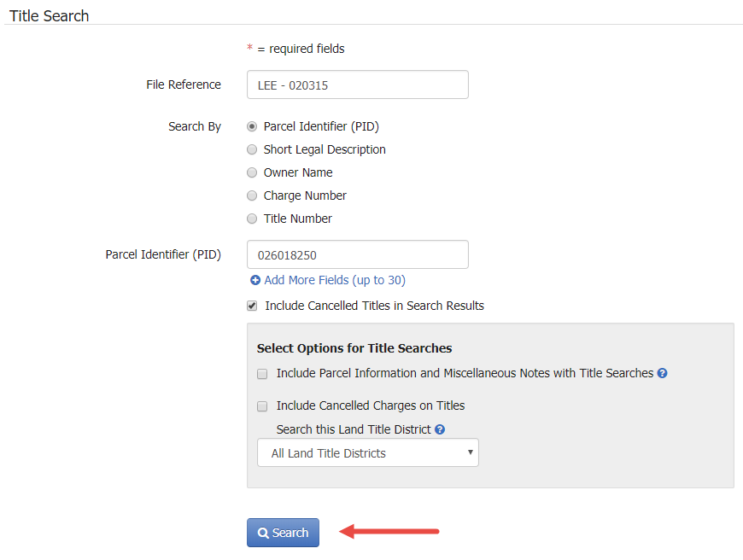Open the All Land Title Districts dropdown
743x560 pixels.
click(x=368, y=452)
